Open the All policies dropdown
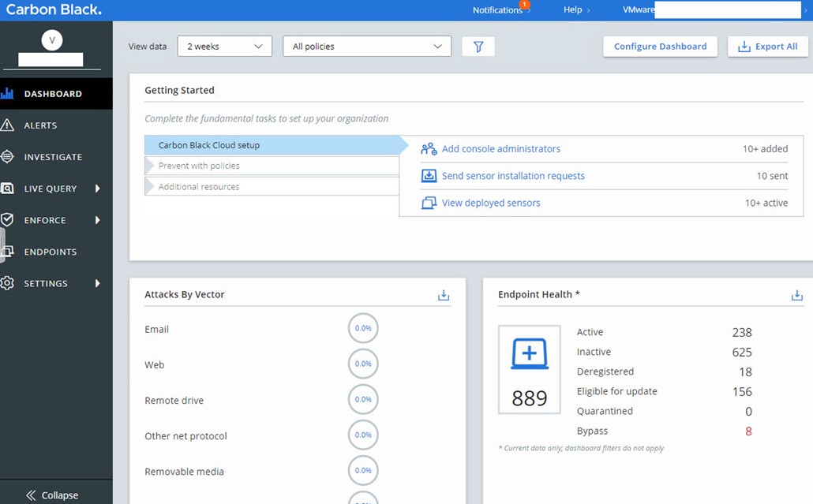 pyautogui.click(x=367, y=47)
